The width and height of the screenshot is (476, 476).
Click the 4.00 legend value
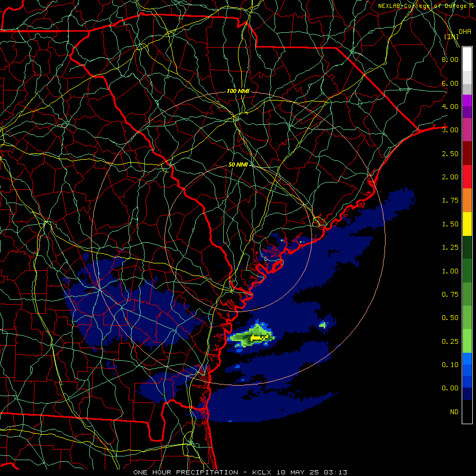tap(450, 106)
